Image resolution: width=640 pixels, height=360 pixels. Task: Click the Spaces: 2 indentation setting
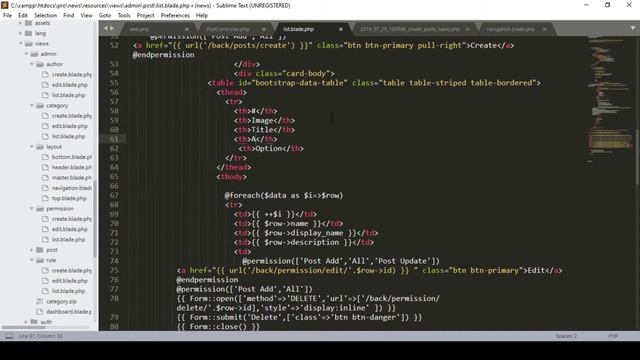566,336
